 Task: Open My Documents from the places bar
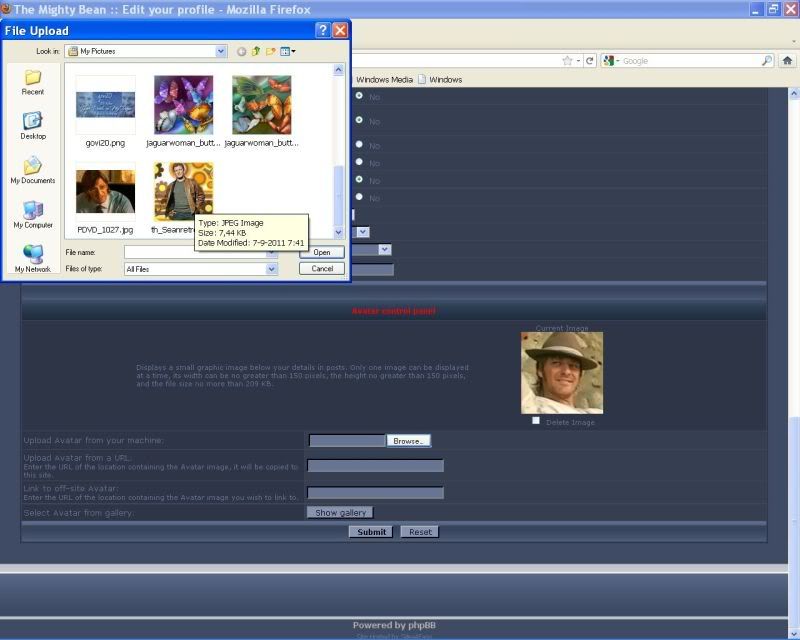33,170
